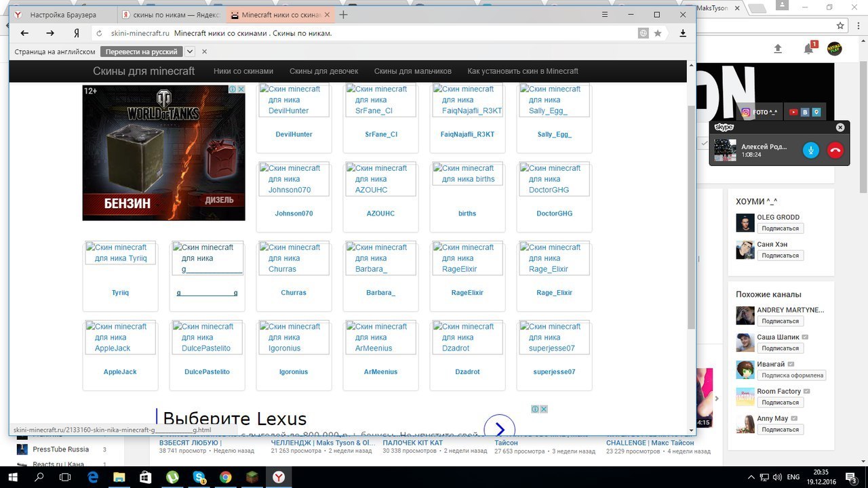Open File Explorer from the taskbar
868x488 pixels.
click(119, 477)
